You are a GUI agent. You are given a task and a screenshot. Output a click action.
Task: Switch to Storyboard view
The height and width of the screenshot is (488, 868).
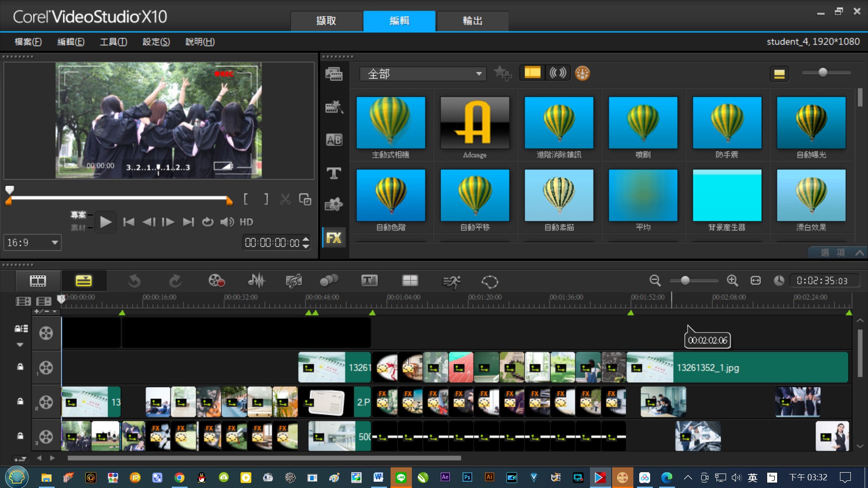[38, 281]
